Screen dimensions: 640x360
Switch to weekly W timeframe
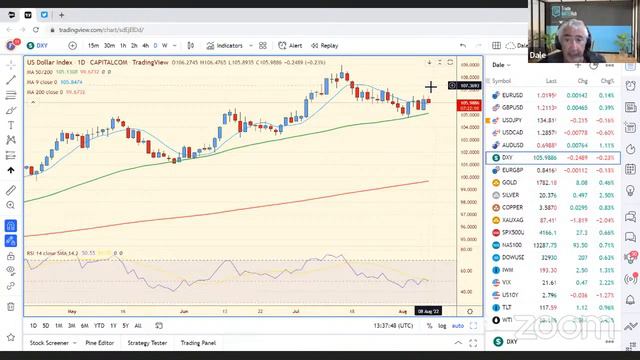point(164,46)
